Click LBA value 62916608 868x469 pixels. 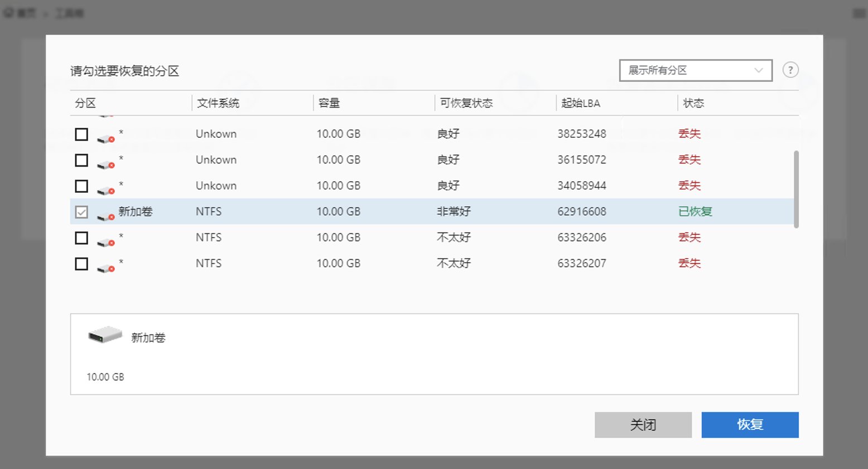point(582,211)
